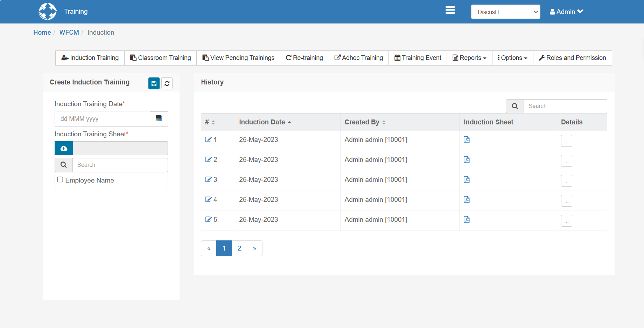Image resolution: width=644 pixels, height=328 pixels.
Task: Click the Roles and Permission button
Action: (572, 58)
